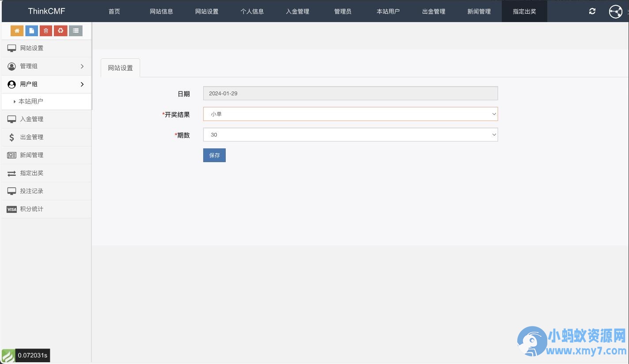This screenshot has height=364, width=629.
Task: Select the 网站设置 content tab
Action: 120,68
